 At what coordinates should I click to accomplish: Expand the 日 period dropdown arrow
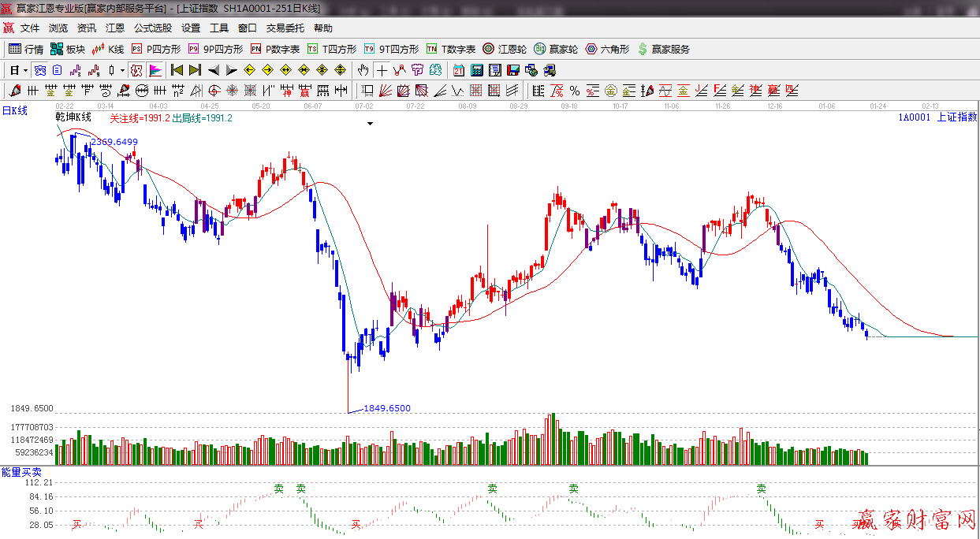(25, 70)
